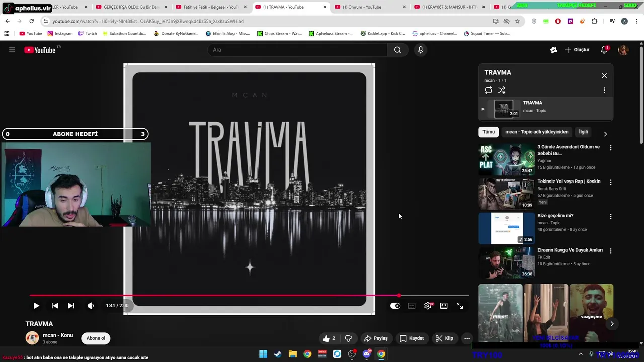Skip to next track in player

click(x=71, y=306)
